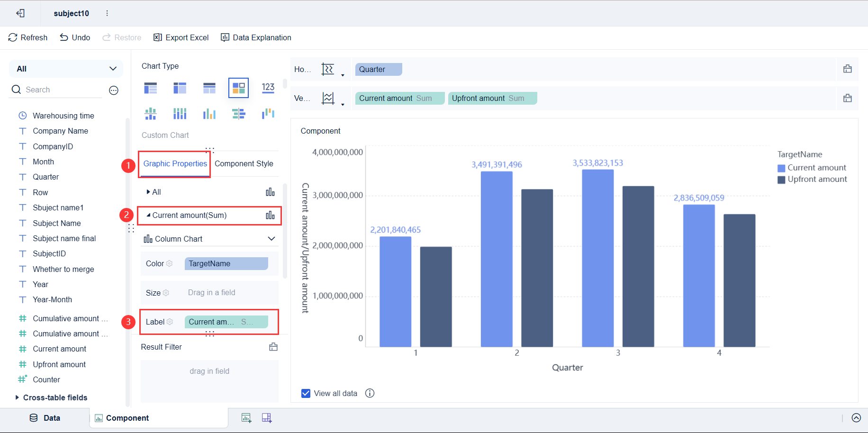Toggle Current amount legend item
Screen dimensions: 868x433
click(812, 168)
